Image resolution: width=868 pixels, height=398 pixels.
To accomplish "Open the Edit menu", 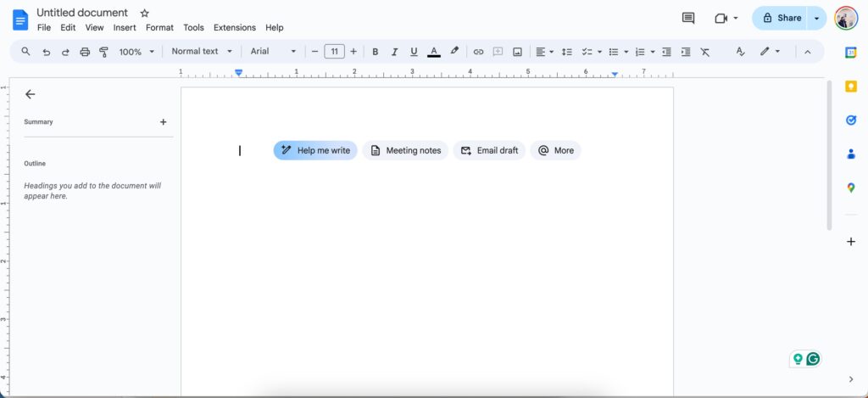I will point(68,27).
